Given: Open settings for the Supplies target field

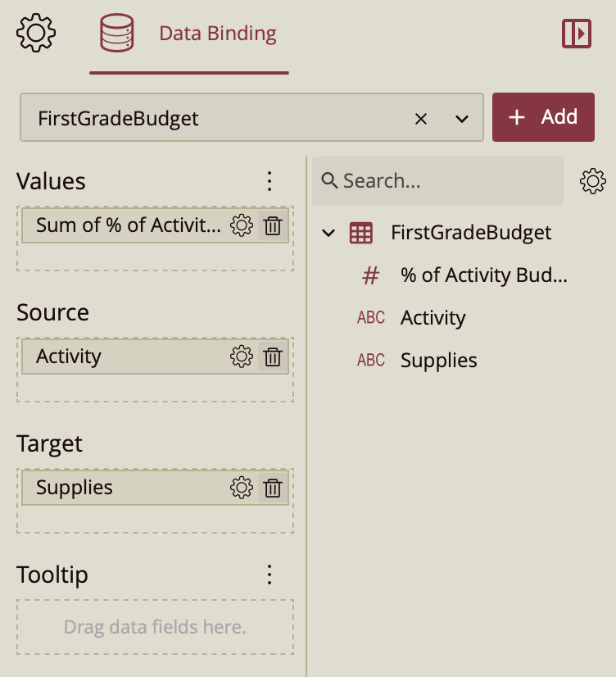Looking at the screenshot, I should point(241,488).
